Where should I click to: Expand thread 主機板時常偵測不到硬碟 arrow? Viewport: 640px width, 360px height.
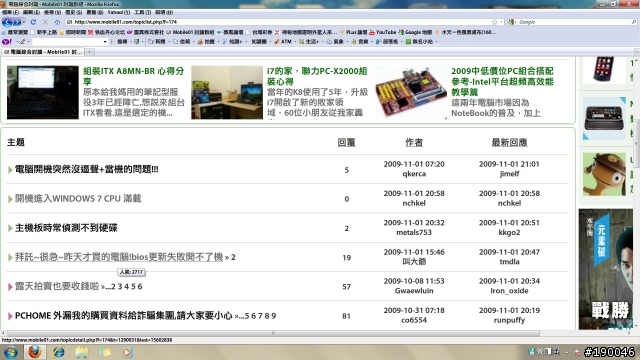[10, 228]
